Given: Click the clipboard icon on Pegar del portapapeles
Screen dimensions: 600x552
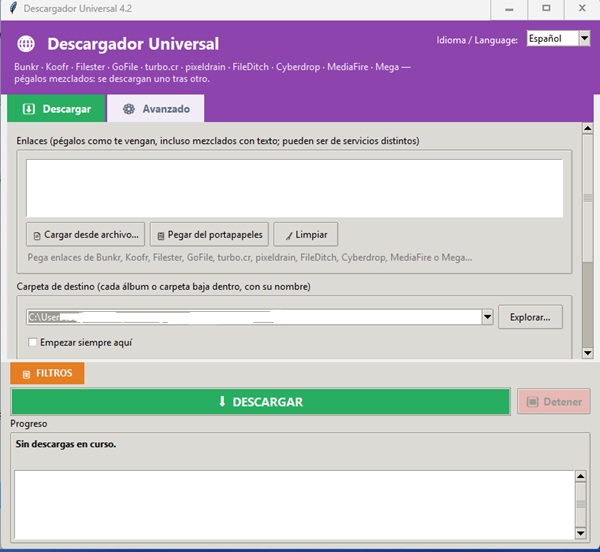Looking at the screenshot, I should [161, 236].
